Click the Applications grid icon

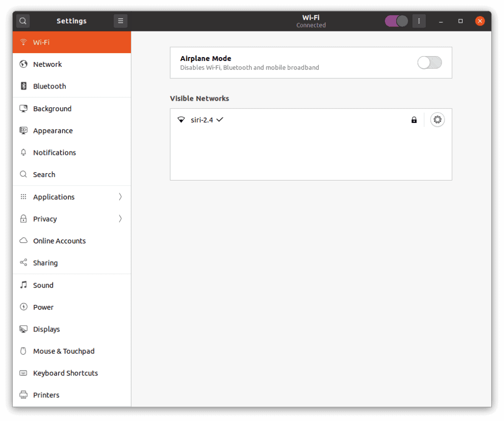pyautogui.click(x=23, y=197)
